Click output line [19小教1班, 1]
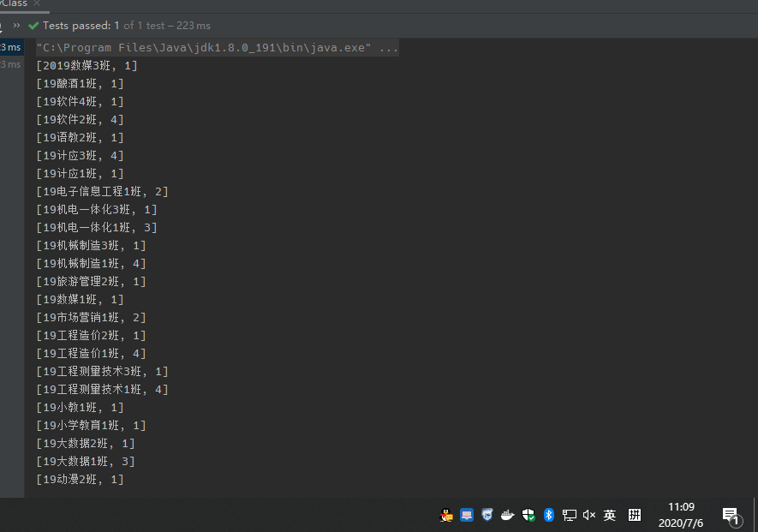 coord(81,407)
